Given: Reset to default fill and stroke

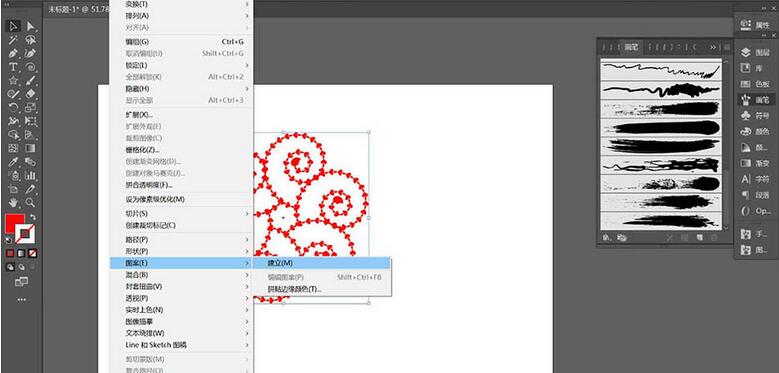Looking at the screenshot, I should pos(8,240).
